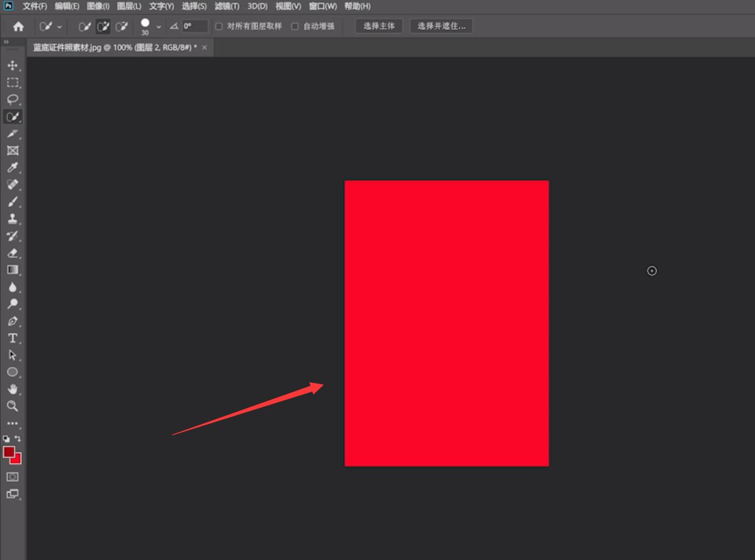The image size is (755, 560).
Task: Click the background color swatch
Action: (x=17, y=460)
